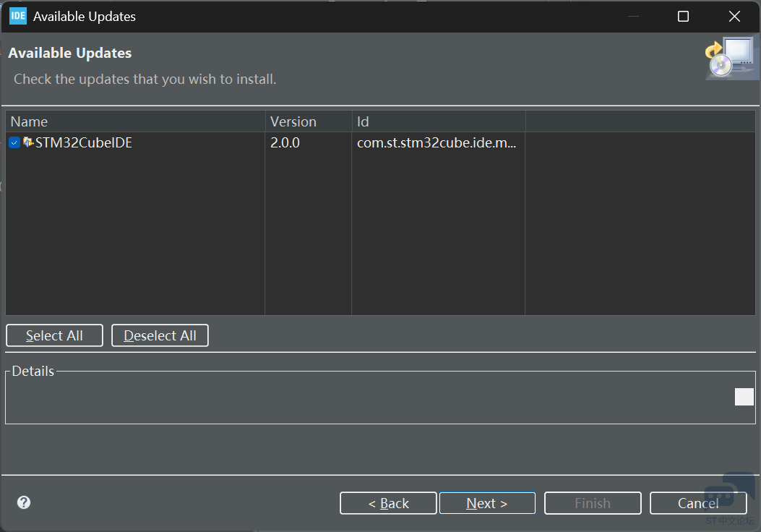
Task: Go to previous page with Back button
Action: click(388, 503)
